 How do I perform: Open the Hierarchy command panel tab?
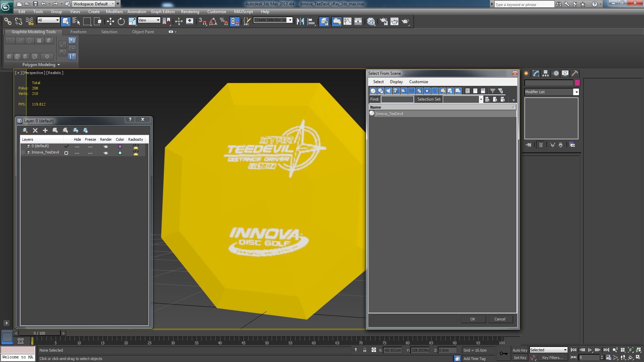[x=546, y=73]
